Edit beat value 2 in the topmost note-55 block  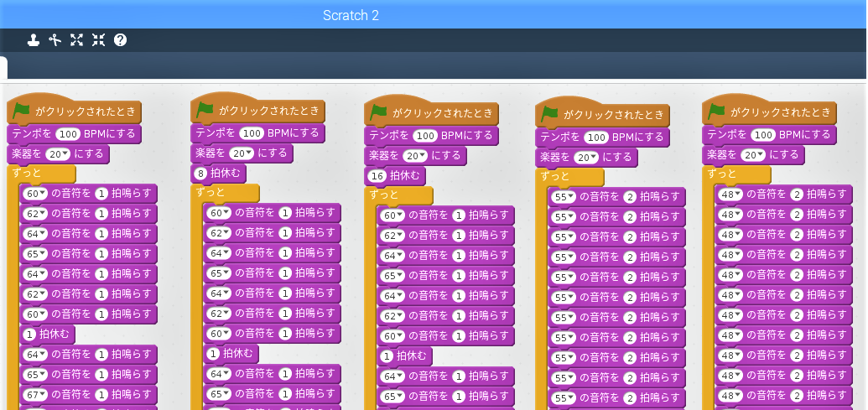[x=630, y=196]
